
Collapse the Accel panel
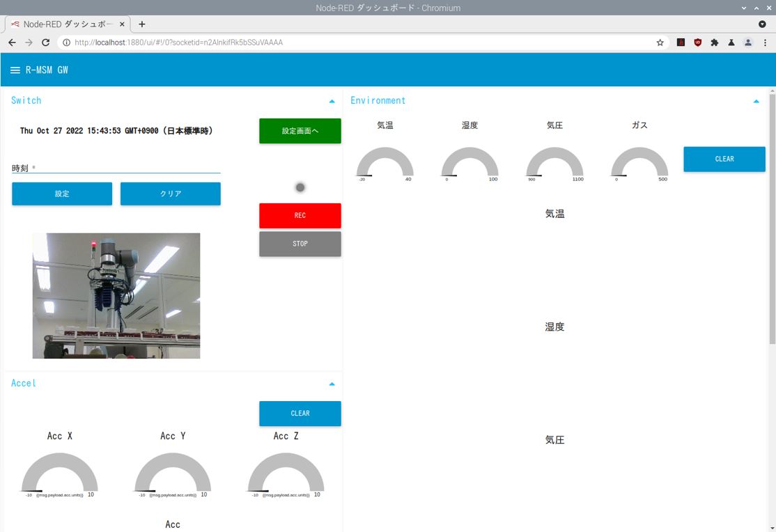(332, 384)
